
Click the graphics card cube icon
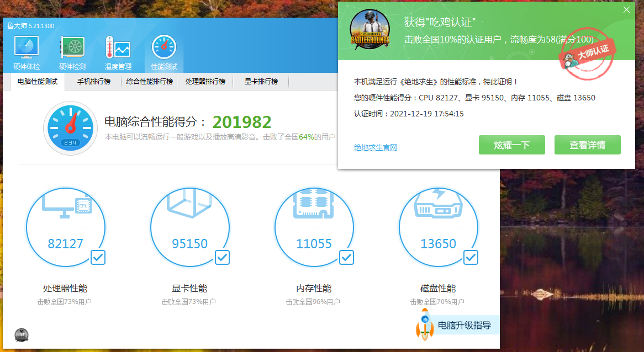[189, 202]
